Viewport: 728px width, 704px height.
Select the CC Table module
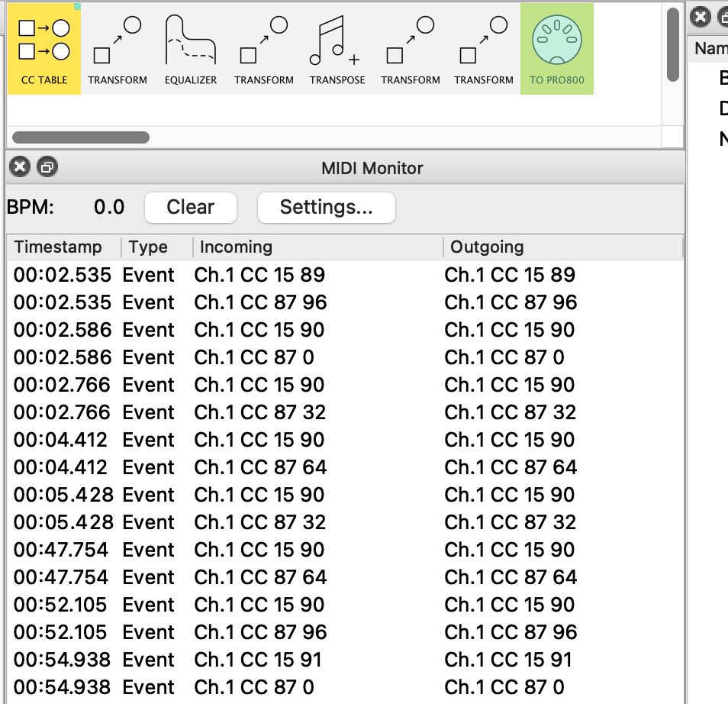(x=43, y=49)
